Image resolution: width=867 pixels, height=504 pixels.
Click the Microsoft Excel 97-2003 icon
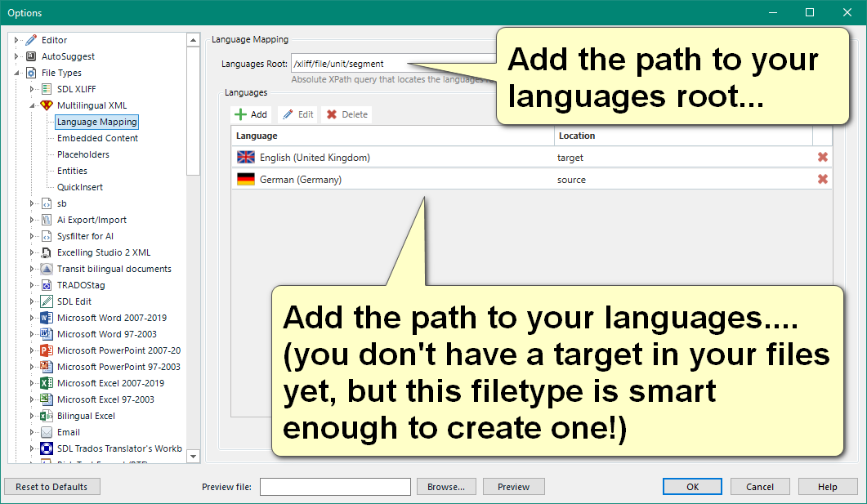click(x=47, y=399)
